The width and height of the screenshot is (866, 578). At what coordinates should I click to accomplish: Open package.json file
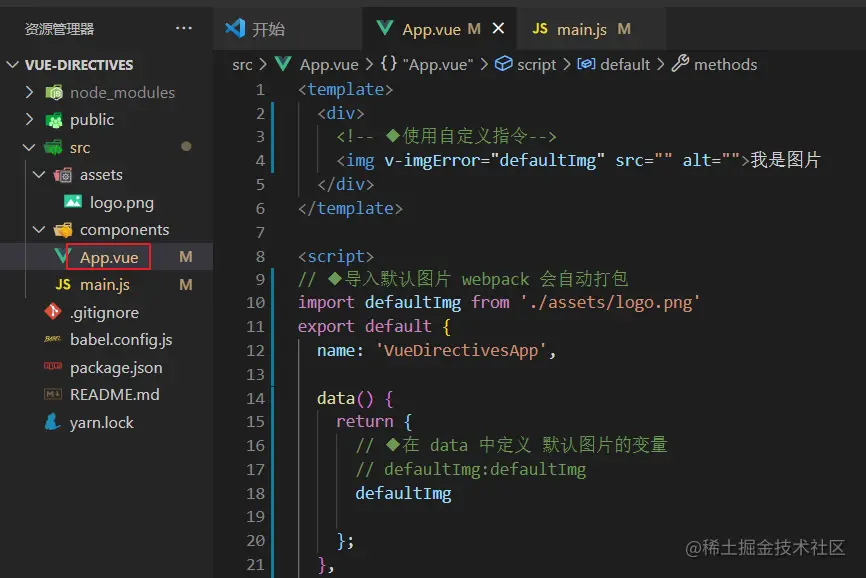point(116,368)
